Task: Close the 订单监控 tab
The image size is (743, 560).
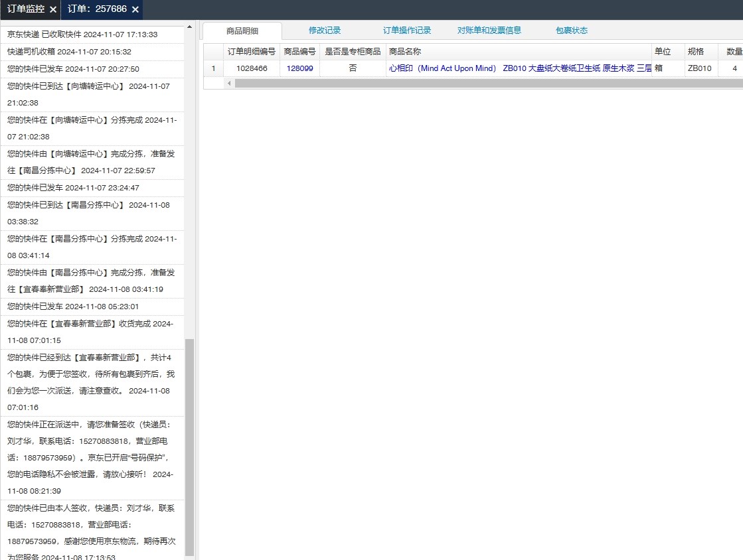Action: coord(53,9)
